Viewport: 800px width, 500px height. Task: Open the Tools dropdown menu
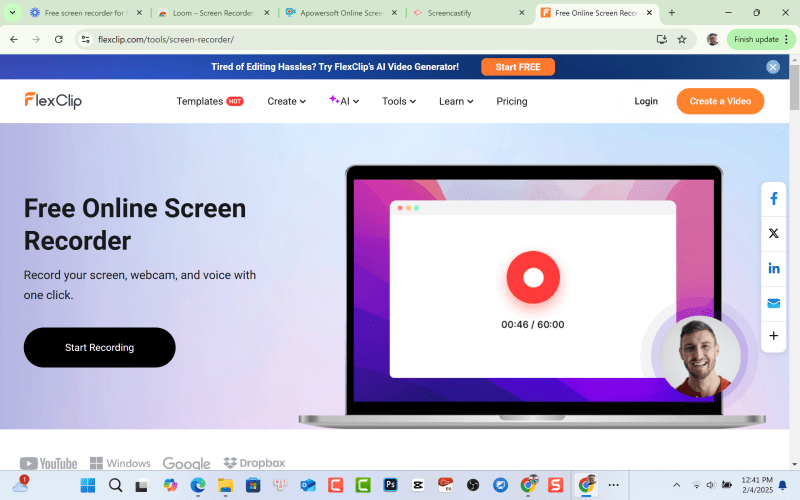point(398,101)
